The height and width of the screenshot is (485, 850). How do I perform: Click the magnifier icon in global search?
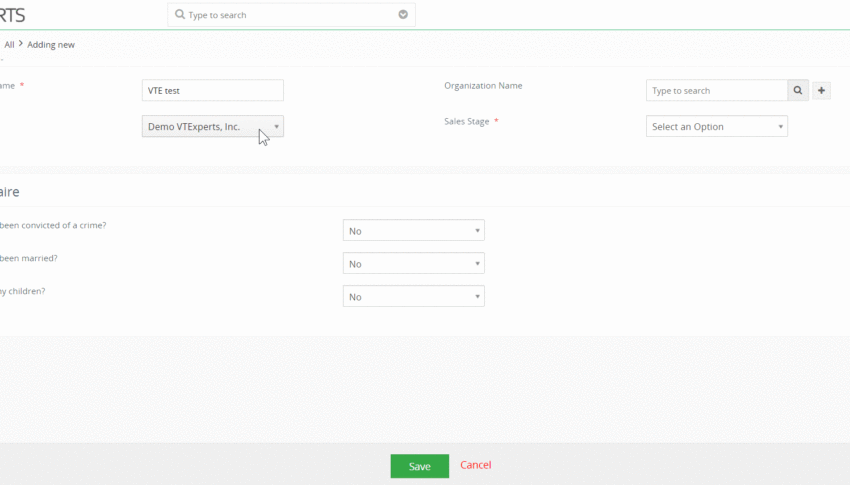pyautogui.click(x=180, y=15)
